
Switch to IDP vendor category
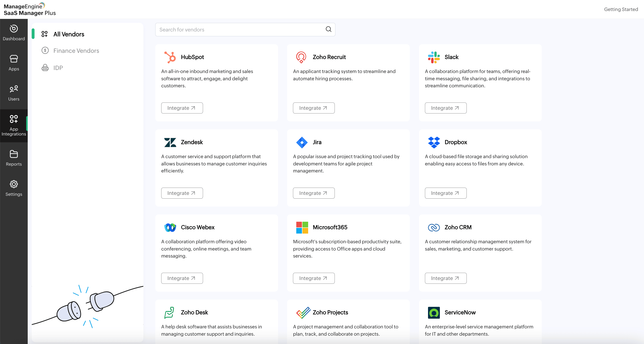(x=58, y=68)
